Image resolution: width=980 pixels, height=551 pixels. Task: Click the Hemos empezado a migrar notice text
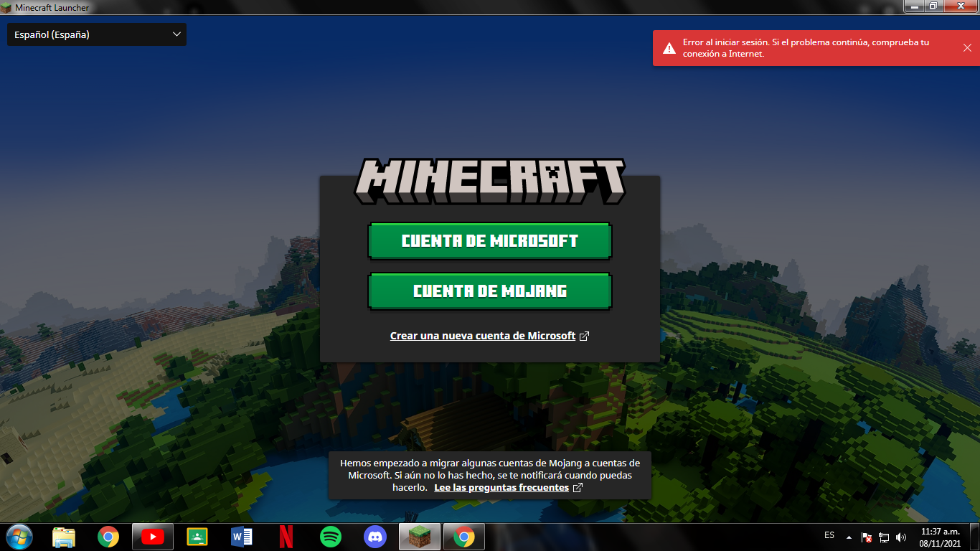[x=489, y=475]
